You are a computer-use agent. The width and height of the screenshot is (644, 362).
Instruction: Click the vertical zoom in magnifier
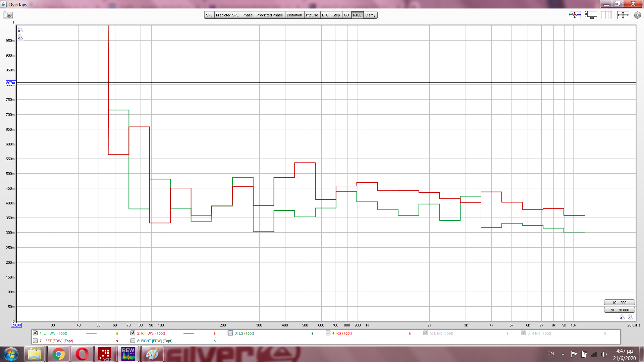click(x=20, y=30)
